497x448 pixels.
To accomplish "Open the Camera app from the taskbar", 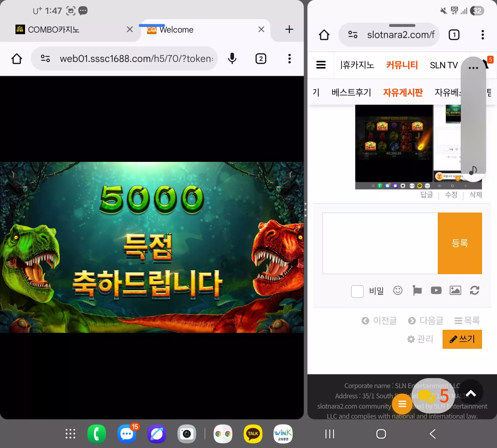I will pyautogui.click(x=187, y=434).
